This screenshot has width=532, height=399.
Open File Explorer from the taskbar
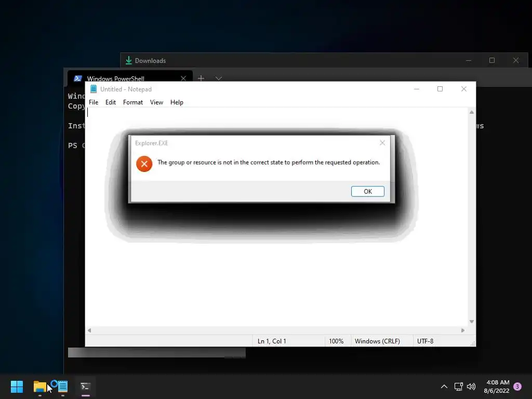(39, 387)
